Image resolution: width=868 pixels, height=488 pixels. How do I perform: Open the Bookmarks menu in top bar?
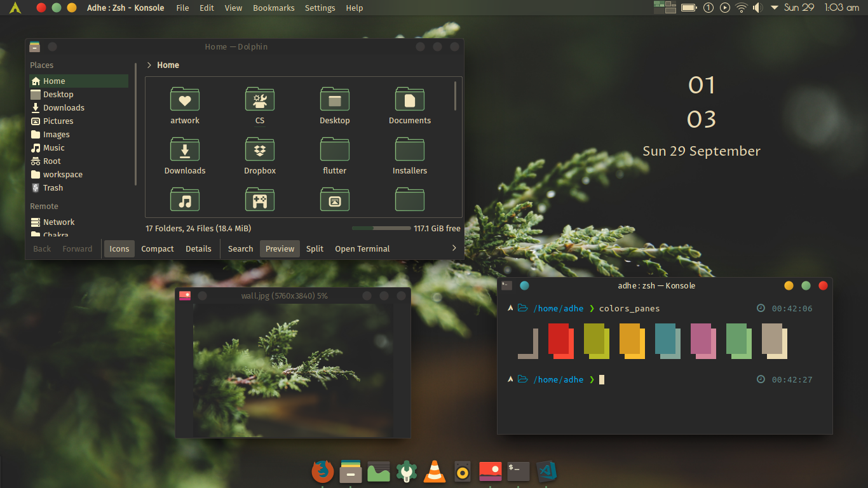point(274,8)
